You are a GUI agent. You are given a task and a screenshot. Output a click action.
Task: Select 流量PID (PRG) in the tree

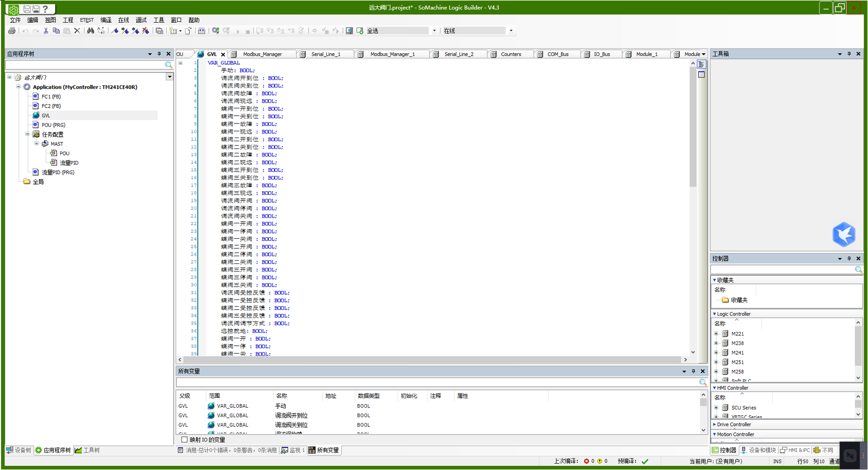pos(58,172)
